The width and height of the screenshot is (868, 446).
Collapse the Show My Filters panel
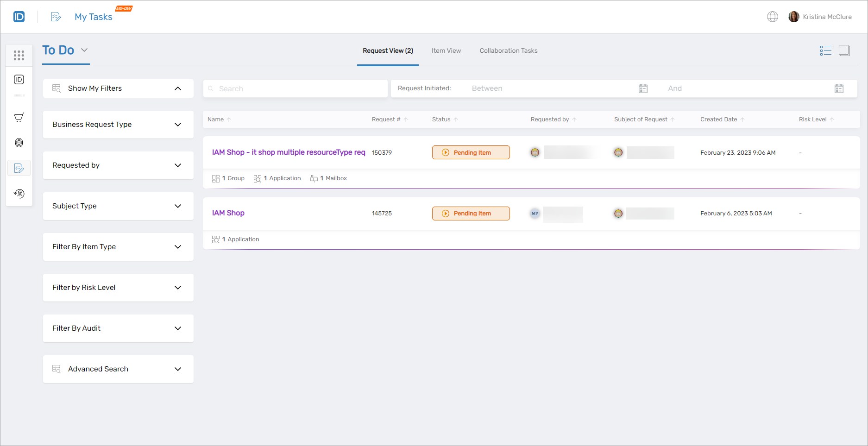tap(178, 88)
